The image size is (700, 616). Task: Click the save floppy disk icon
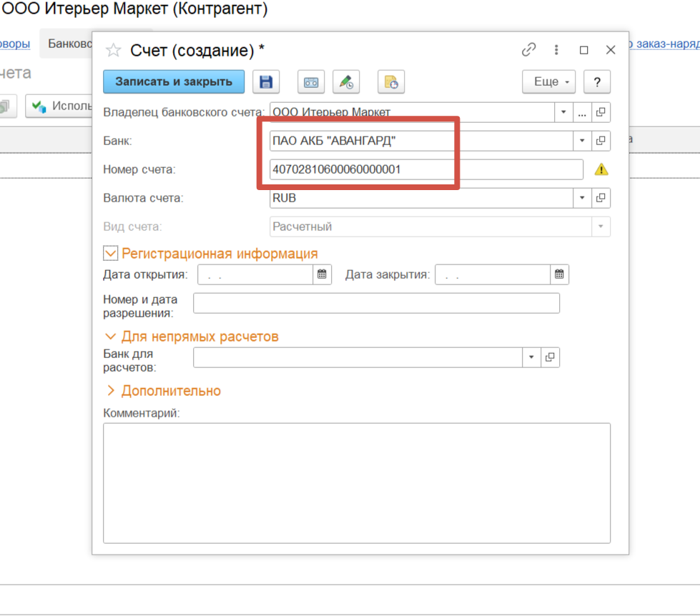[x=266, y=81]
